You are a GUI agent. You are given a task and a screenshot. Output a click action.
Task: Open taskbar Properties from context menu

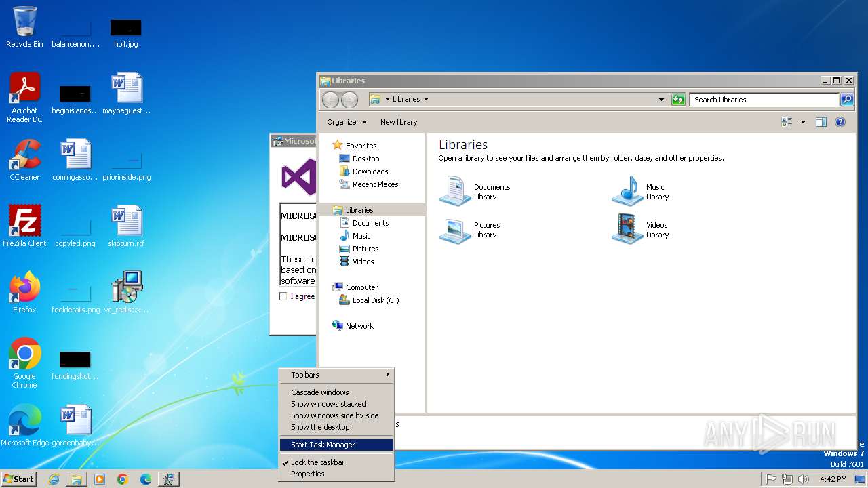point(336,474)
